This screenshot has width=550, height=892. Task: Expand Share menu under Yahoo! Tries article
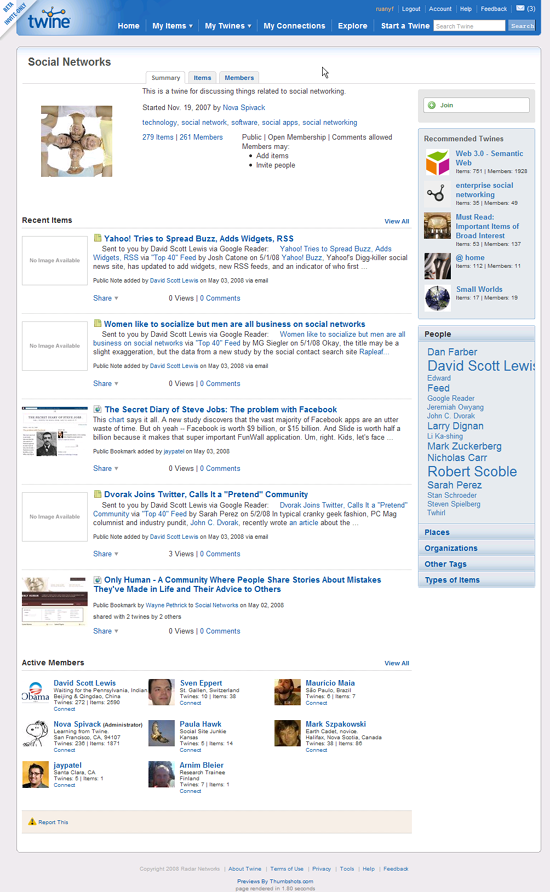click(x=106, y=298)
